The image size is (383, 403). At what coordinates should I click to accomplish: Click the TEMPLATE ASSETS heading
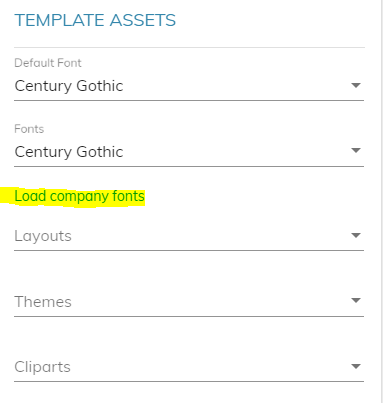(95, 20)
